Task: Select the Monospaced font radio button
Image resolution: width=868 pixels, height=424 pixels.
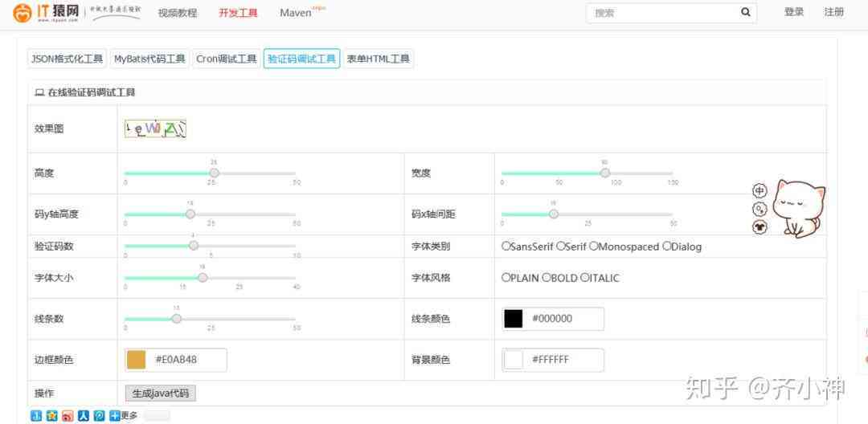Action: [x=593, y=246]
